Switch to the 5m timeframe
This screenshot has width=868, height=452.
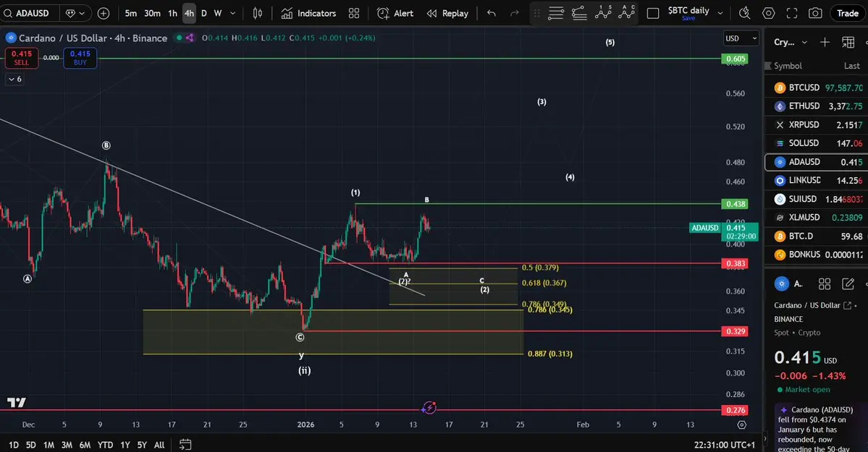pyautogui.click(x=130, y=13)
